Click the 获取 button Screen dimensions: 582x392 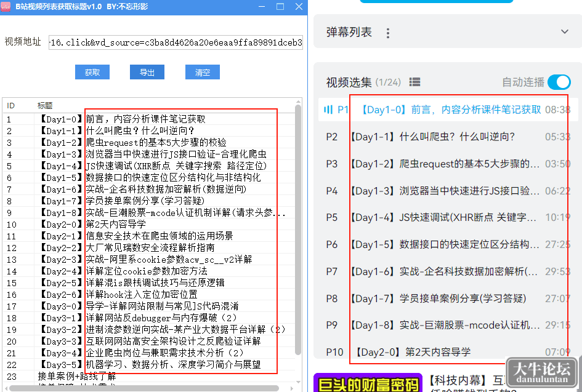pos(92,73)
